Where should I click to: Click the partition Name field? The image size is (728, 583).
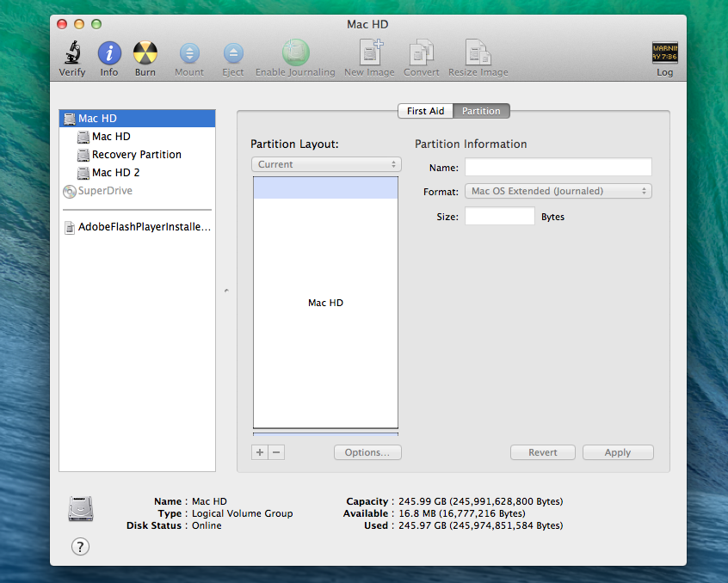(x=558, y=167)
